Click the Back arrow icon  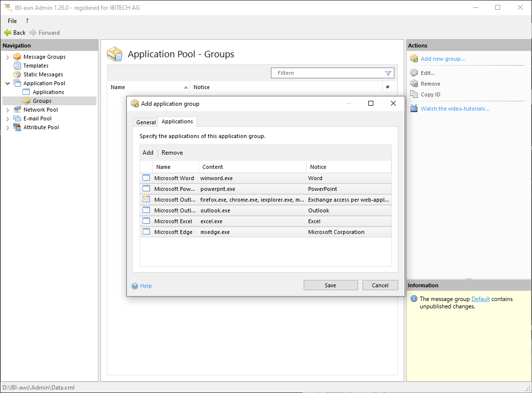(x=7, y=33)
